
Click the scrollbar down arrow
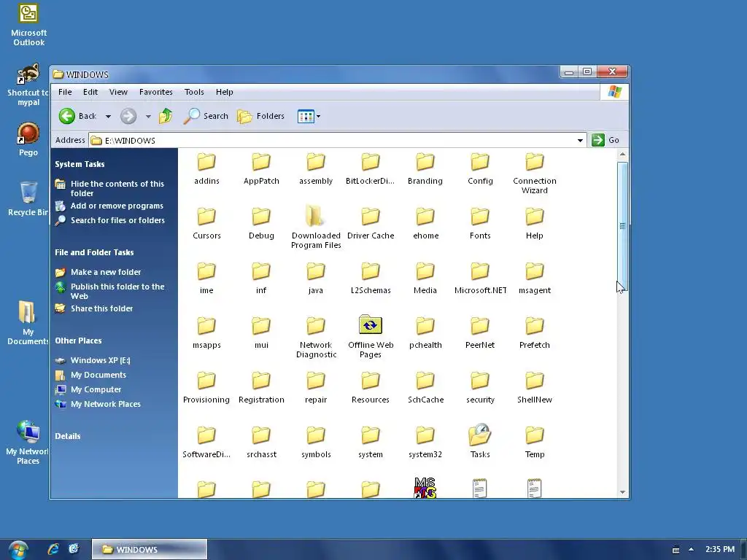coord(622,492)
